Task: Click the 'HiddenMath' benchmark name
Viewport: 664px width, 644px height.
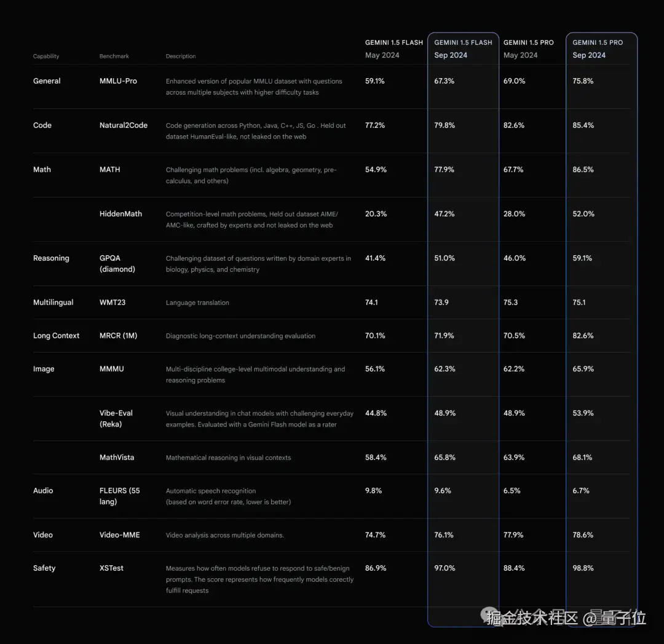Action: coord(121,213)
